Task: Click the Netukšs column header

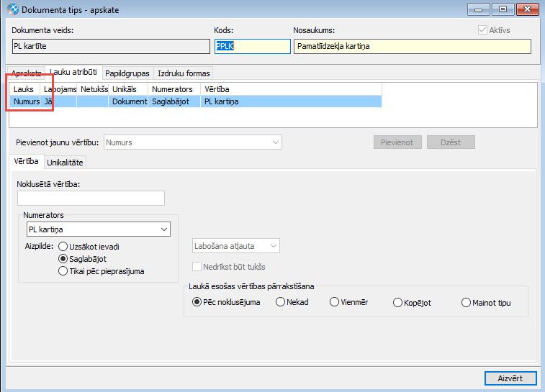Action: coord(93,89)
